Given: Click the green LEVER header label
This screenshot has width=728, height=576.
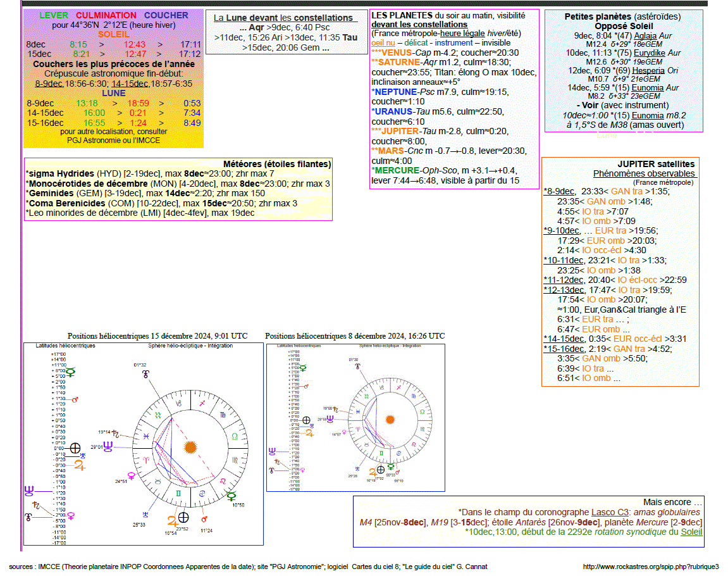Looking at the screenshot, I should click(x=54, y=15).
